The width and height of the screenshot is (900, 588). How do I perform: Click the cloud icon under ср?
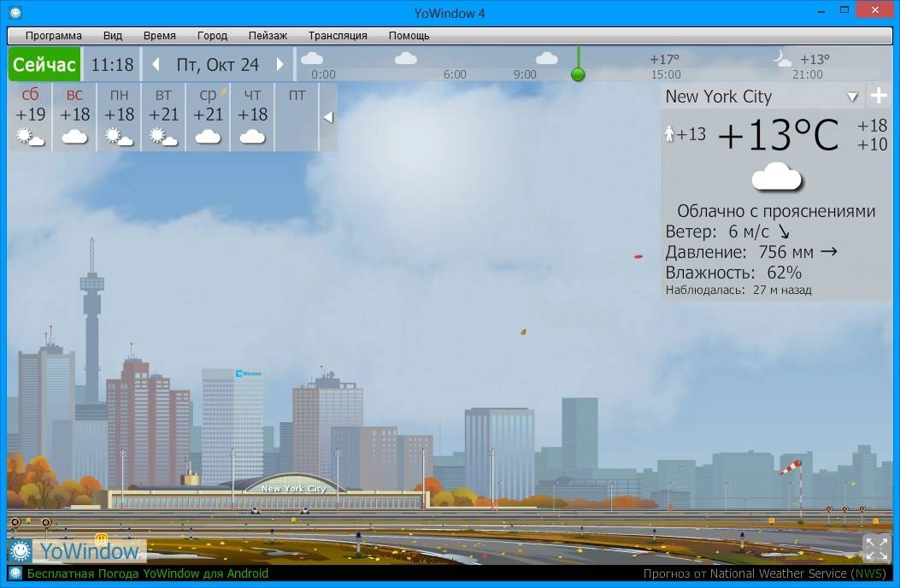click(x=208, y=138)
